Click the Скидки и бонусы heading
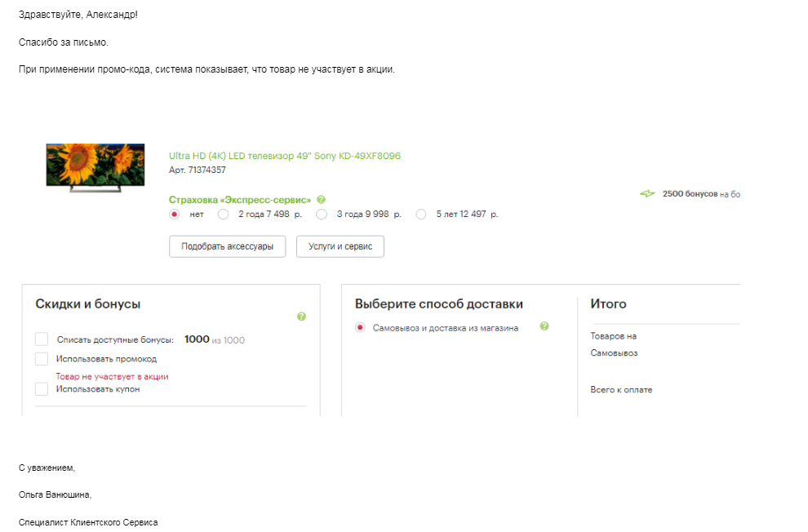Viewport: 808px width, 532px height. click(88, 304)
